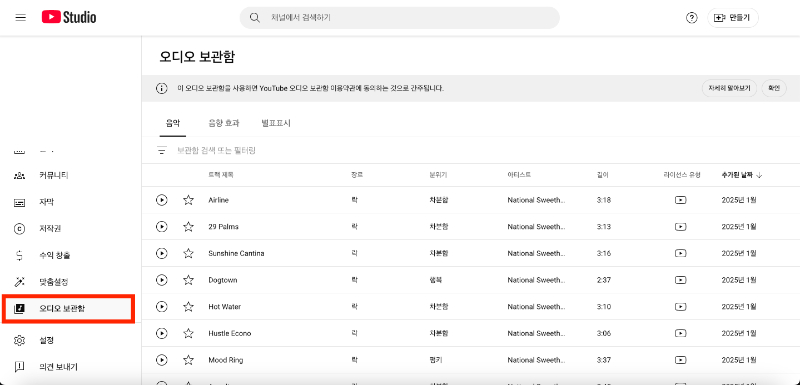This screenshot has width=800, height=385.
Task: Play the 29 Palms track
Action: click(162, 226)
